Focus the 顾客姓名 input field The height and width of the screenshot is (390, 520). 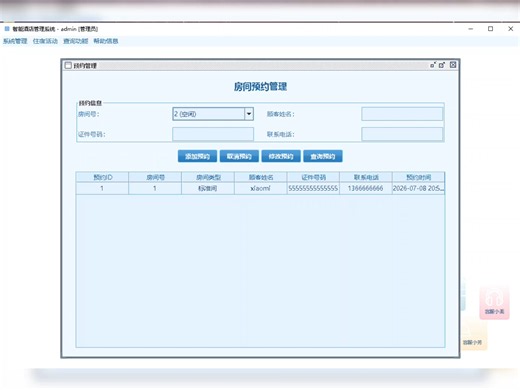tap(402, 114)
